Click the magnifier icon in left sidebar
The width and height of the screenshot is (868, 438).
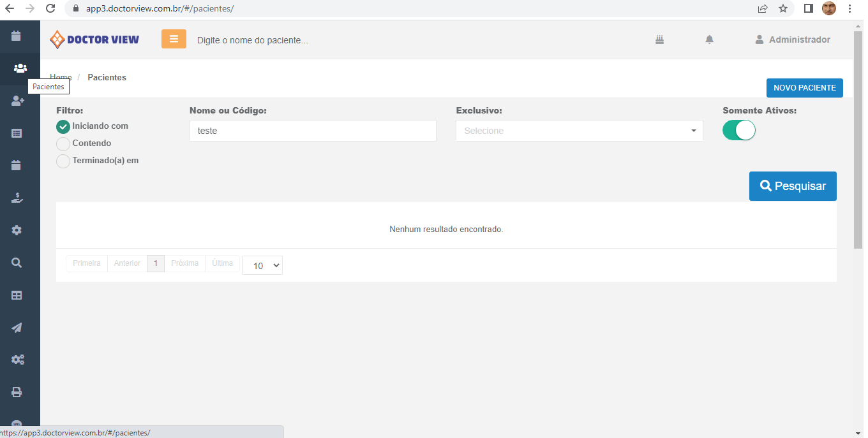[x=17, y=263]
